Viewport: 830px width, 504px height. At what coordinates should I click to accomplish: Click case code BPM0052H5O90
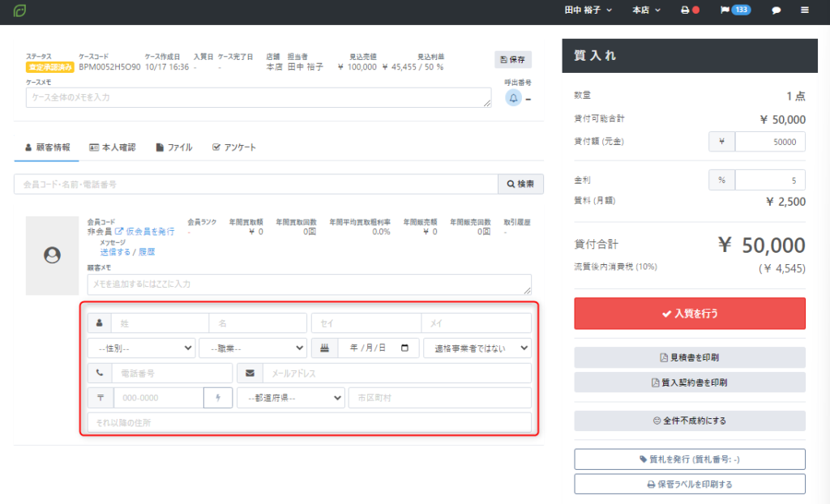coord(109,66)
